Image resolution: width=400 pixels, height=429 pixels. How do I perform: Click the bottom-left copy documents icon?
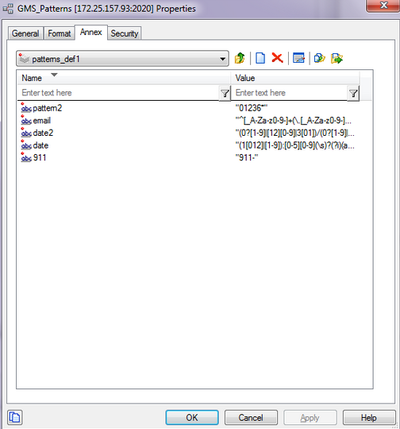tap(15, 417)
